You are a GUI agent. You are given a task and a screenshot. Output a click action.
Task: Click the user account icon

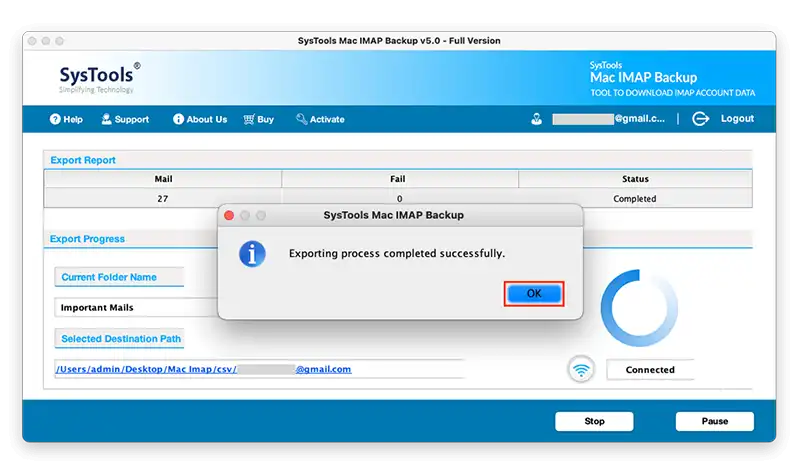(x=536, y=119)
